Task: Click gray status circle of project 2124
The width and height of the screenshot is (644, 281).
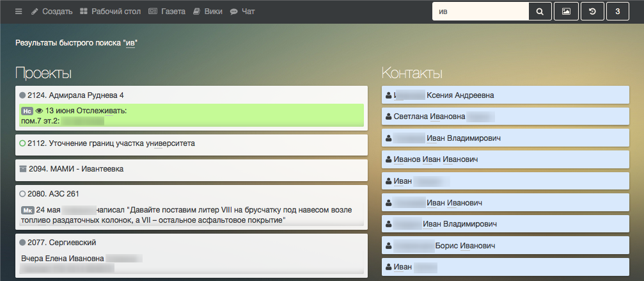Action: pyautogui.click(x=22, y=95)
